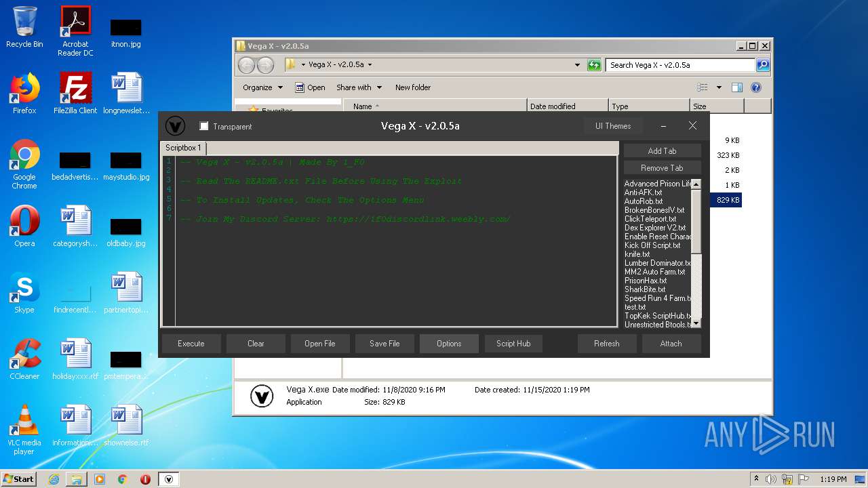The image size is (868, 488).
Task: Click the Attach button in Vega X
Action: coord(671,344)
